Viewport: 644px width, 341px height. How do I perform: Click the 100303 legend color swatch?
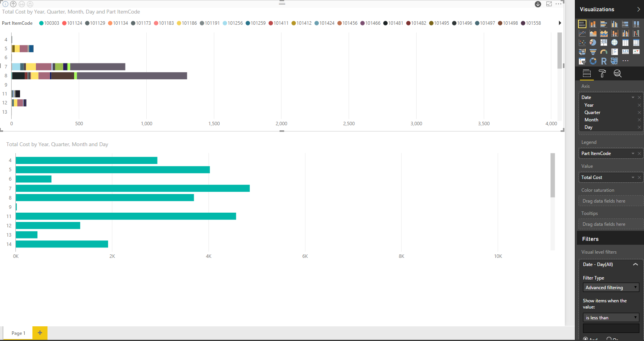[41, 23]
